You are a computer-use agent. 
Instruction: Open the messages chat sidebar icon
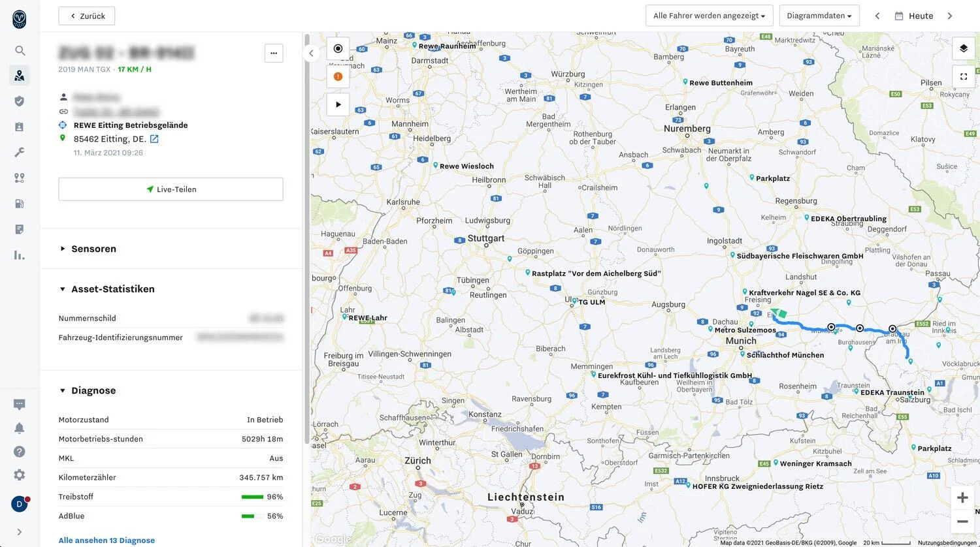[20, 405]
